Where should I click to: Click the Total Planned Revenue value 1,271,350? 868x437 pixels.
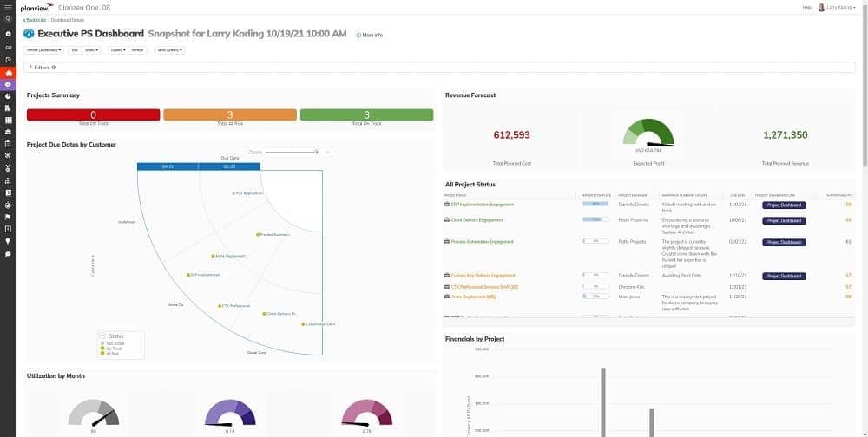785,134
